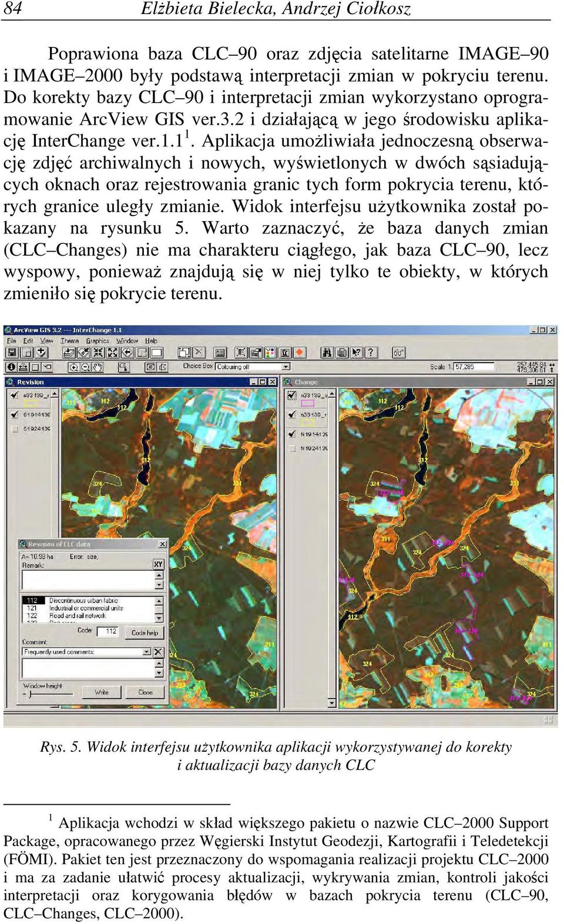Click the Comment text area

(88, 668)
